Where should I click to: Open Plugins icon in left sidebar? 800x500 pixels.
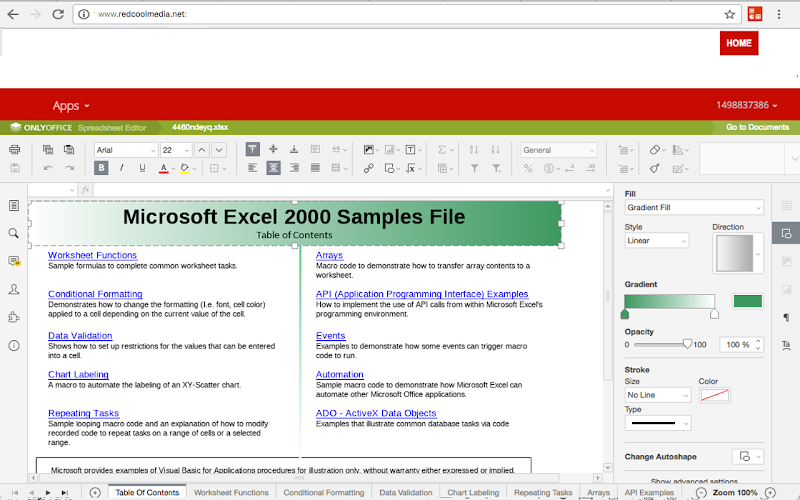14,317
